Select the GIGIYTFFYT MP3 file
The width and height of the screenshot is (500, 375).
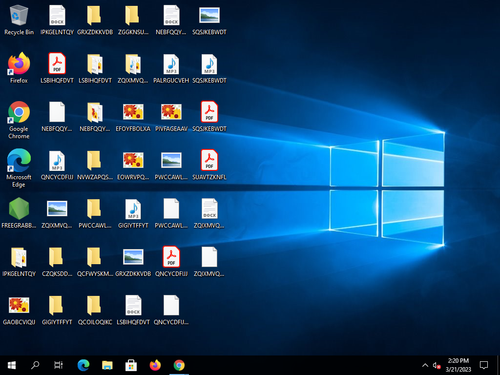(x=133, y=213)
